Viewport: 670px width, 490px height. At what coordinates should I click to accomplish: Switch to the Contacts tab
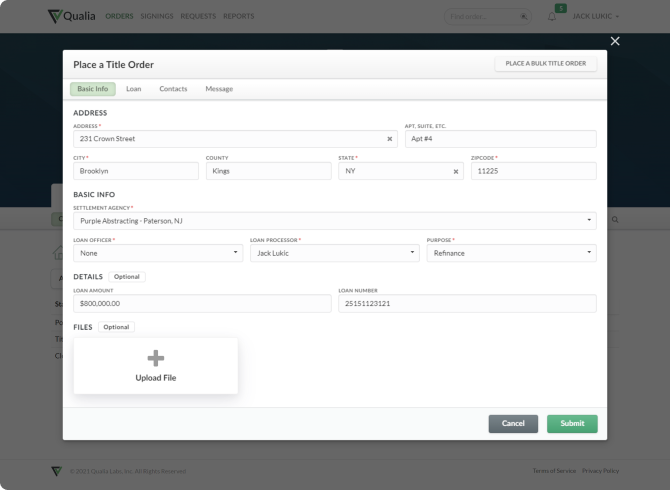click(x=173, y=89)
